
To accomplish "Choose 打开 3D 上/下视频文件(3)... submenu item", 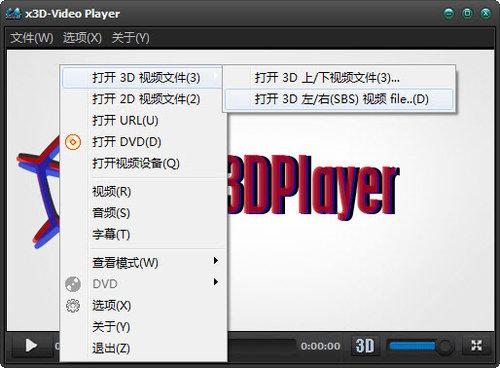I will click(339, 78).
